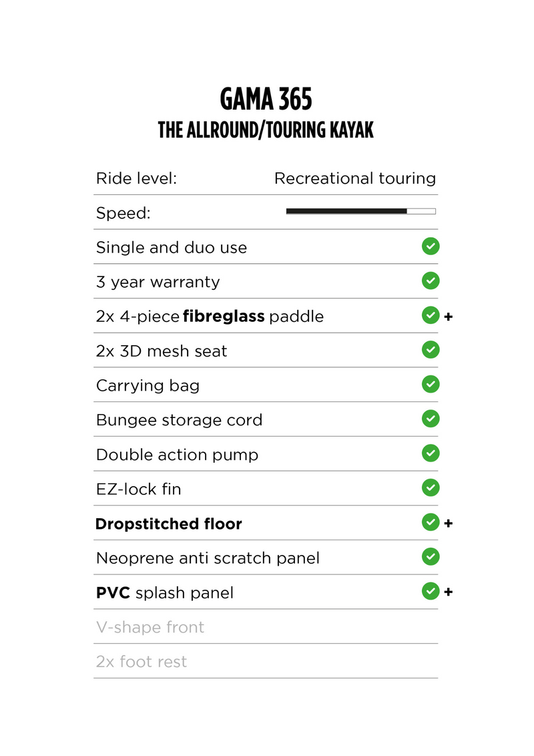Click the plus sign beside fibreglass paddle

click(448, 317)
